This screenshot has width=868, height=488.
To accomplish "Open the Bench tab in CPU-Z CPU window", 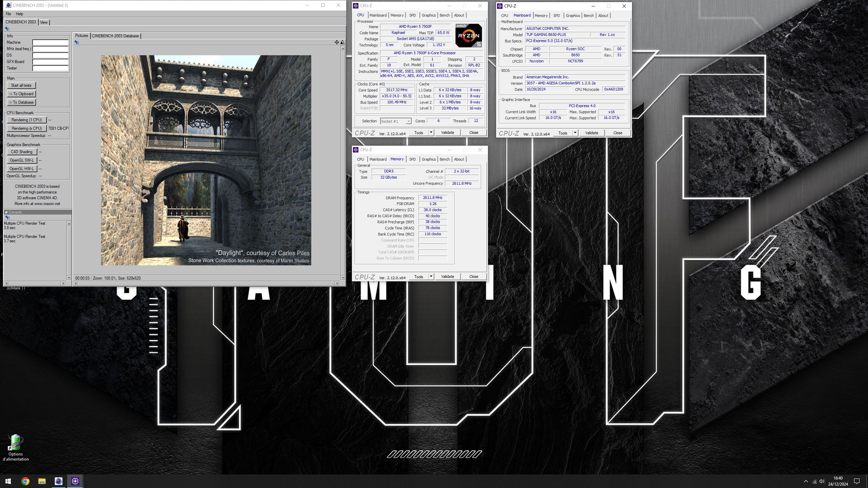I will tap(445, 15).
